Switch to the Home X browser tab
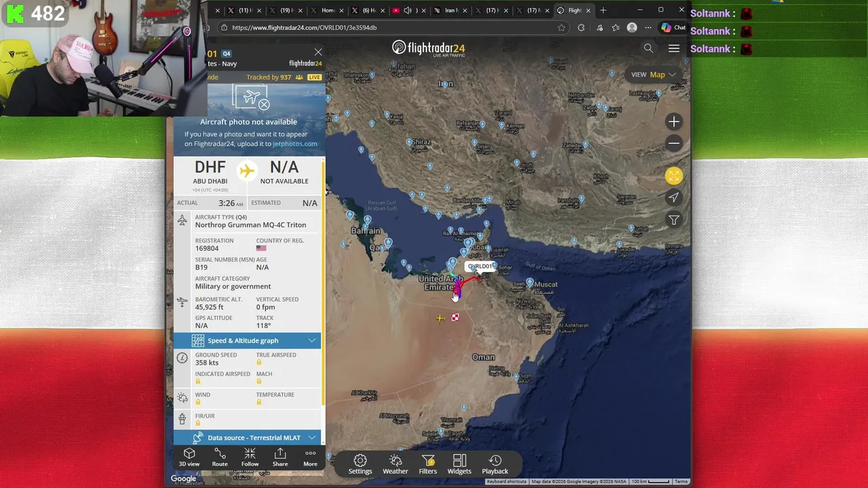The width and height of the screenshot is (868, 488). pyautogui.click(x=328, y=10)
